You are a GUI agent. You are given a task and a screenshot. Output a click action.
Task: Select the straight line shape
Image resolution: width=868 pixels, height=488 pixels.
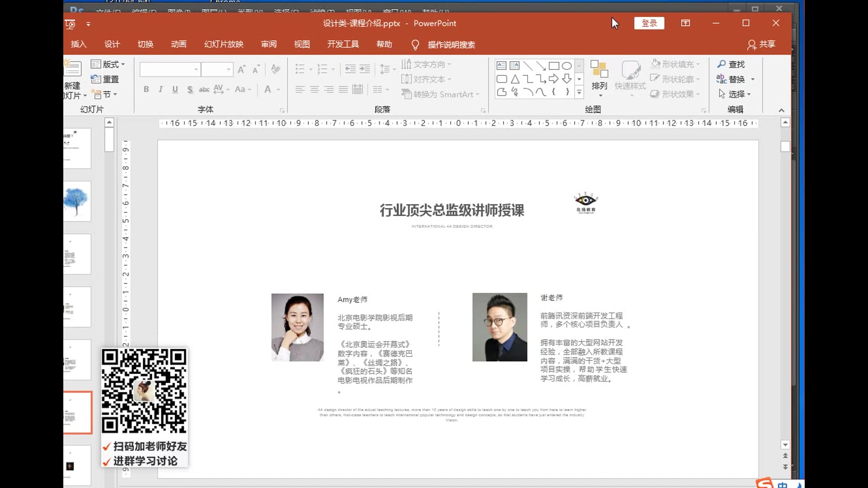[x=528, y=66]
